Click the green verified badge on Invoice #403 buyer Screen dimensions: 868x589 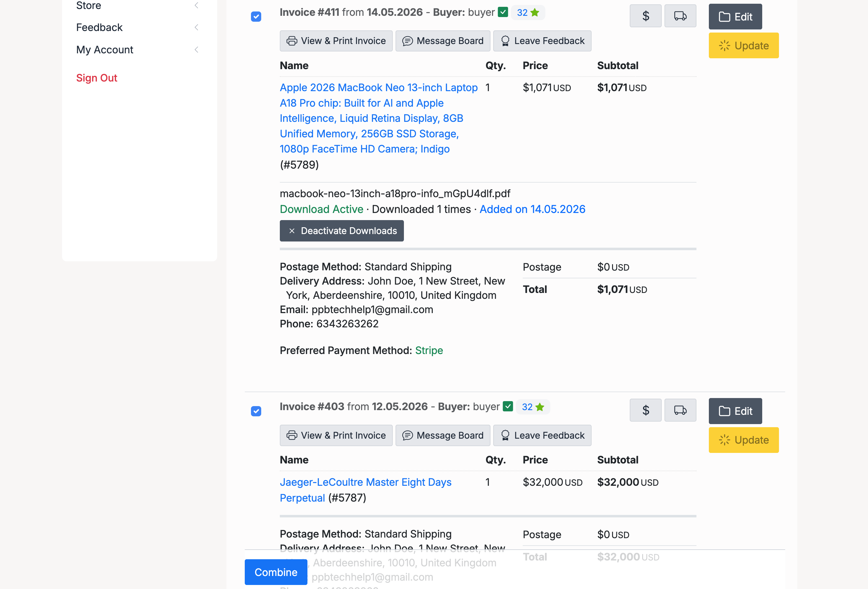508,406
